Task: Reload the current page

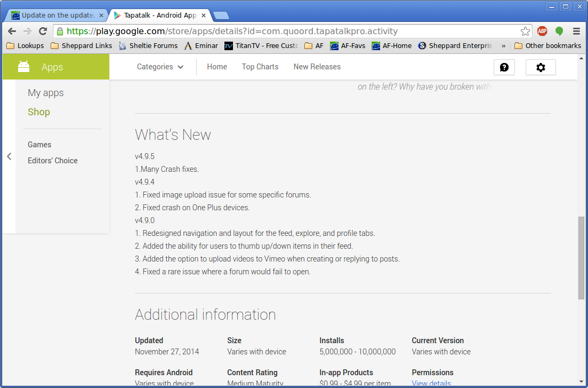Action: pyautogui.click(x=43, y=31)
